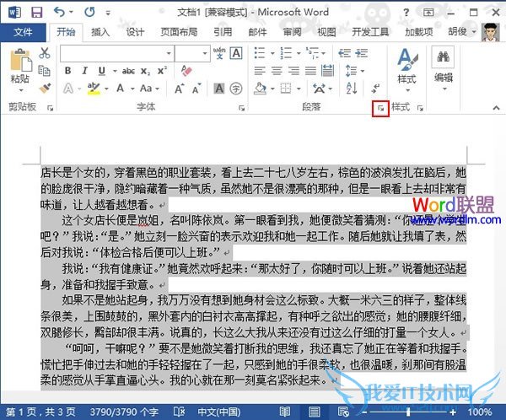Toggle subscript formatting

tap(145, 71)
